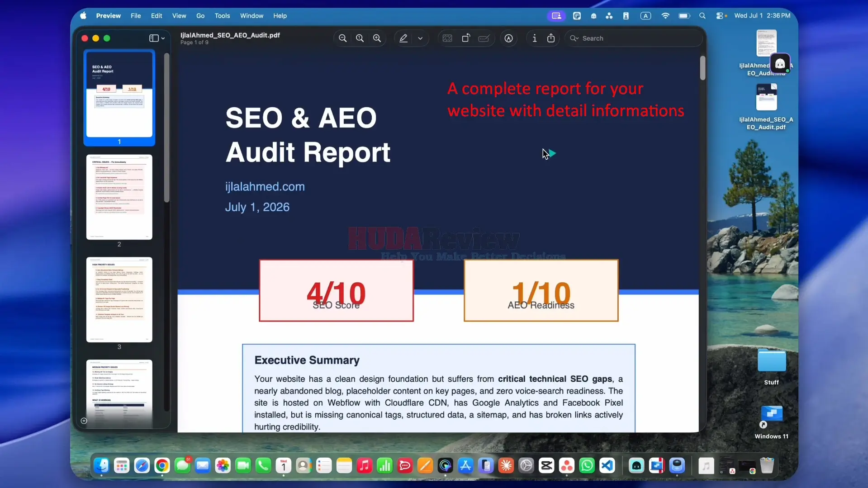Click the screen sharing menu bar icon

556,16
